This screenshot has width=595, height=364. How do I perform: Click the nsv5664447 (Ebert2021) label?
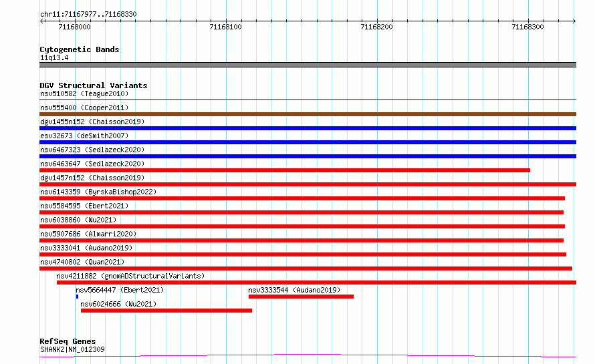(x=120, y=290)
